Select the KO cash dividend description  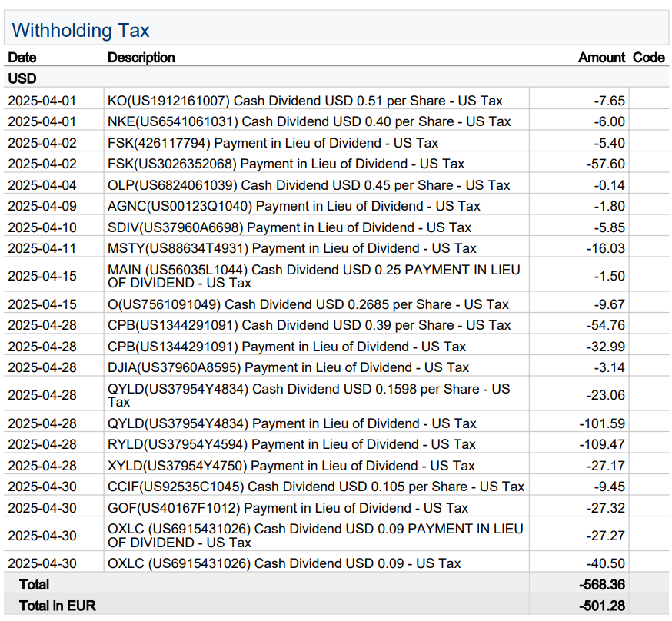(x=305, y=101)
